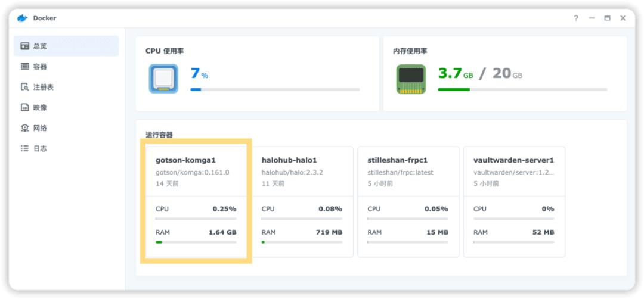Switch to the 容器 section
This screenshot has width=644, height=299.
point(67,67)
